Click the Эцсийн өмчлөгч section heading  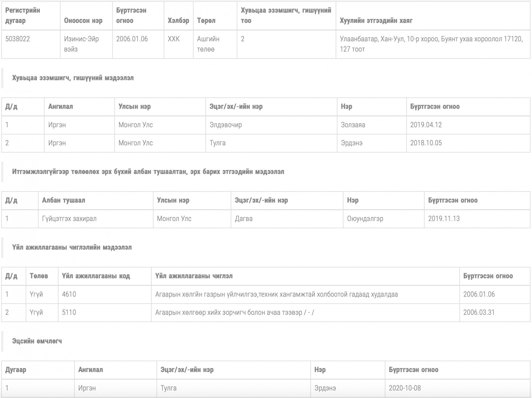[x=37, y=341]
